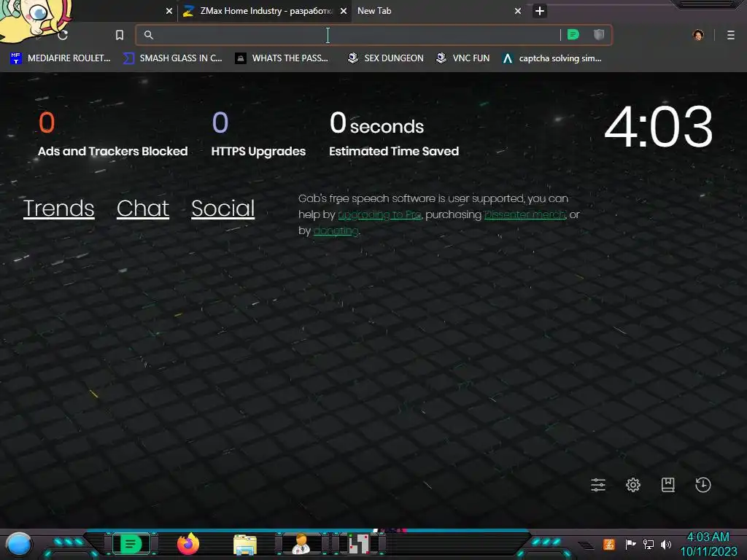Viewport: 747px width, 560px height.
Task: Open the SMASH GLASS IN C... bookmark
Action: click(x=172, y=58)
